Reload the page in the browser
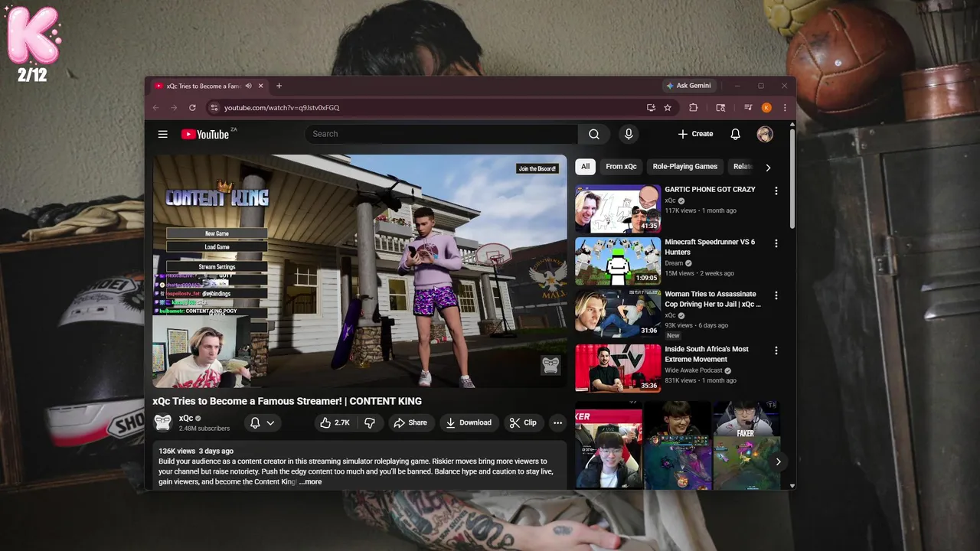 click(x=192, y=108)
